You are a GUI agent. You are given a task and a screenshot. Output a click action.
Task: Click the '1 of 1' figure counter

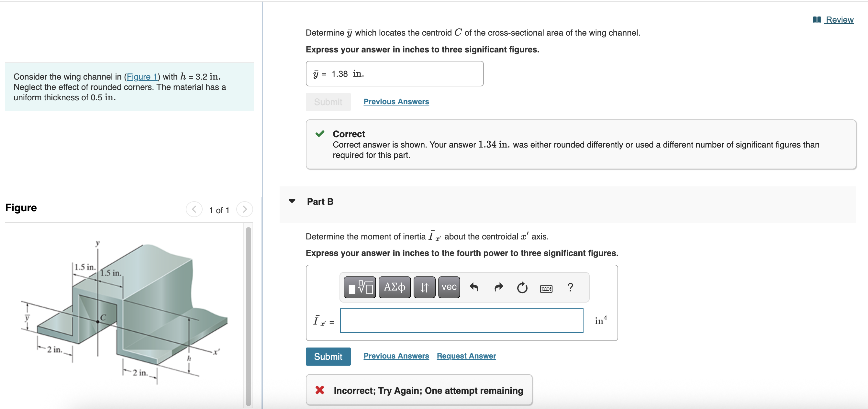pyautogui.click(x=219, y=210)
